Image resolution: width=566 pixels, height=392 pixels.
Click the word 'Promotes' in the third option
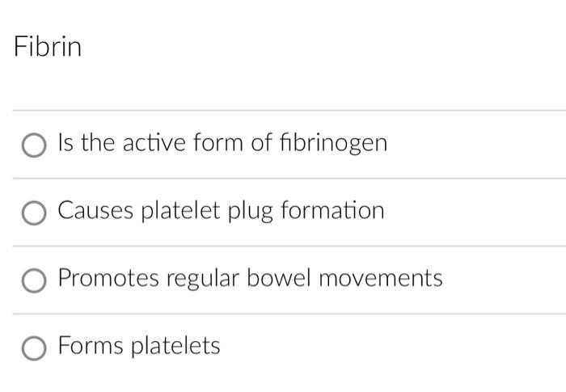[108, 278]
